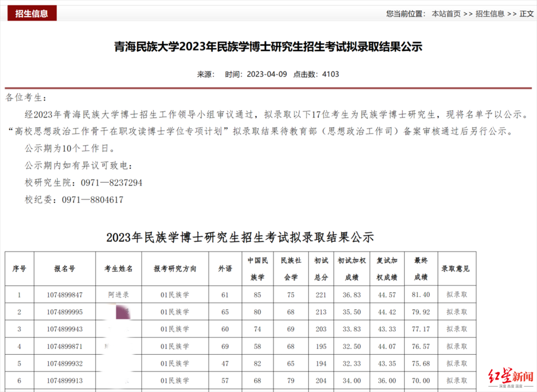Image resolution: width=537 pixels, height=392 pixels.
Task: Select the 外语 column header
Action: click(x=225, y=269)
